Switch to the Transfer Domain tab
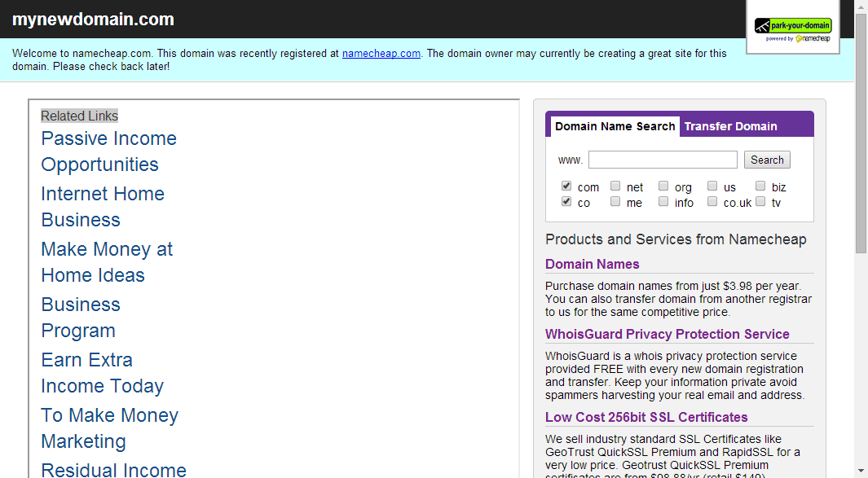The width and height of the screenshot is (868, 478). click(730, 126)
